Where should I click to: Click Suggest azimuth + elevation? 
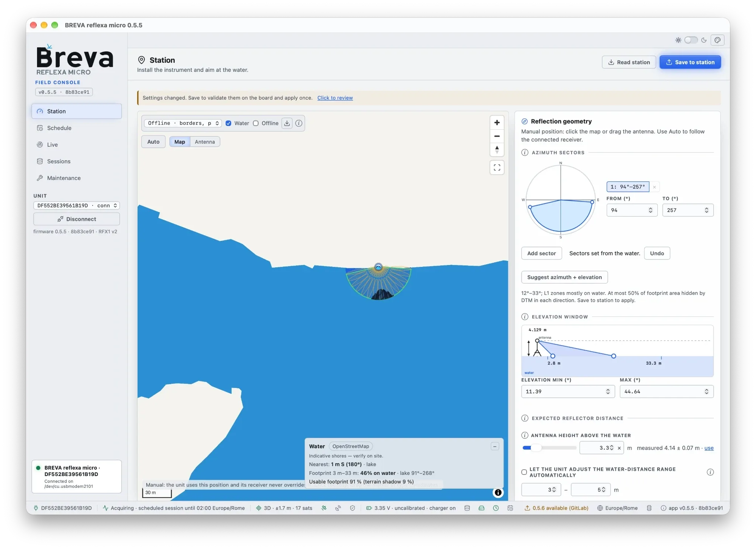pos(564,277)
